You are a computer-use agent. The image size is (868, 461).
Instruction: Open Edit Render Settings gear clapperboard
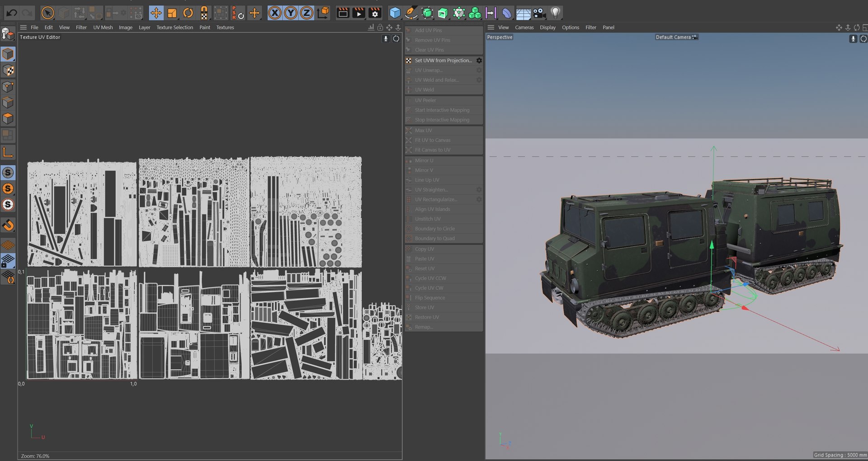pyautogui.click(x=375, y=13)
